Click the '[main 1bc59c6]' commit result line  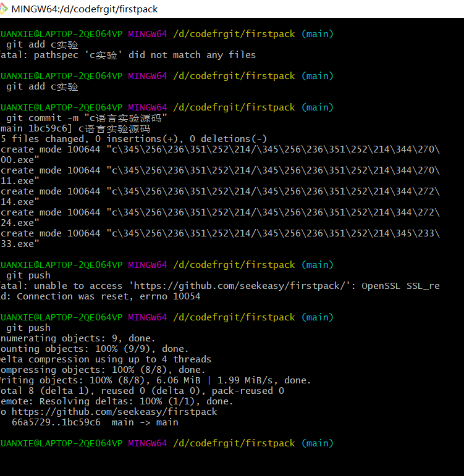tap(75, 128)
